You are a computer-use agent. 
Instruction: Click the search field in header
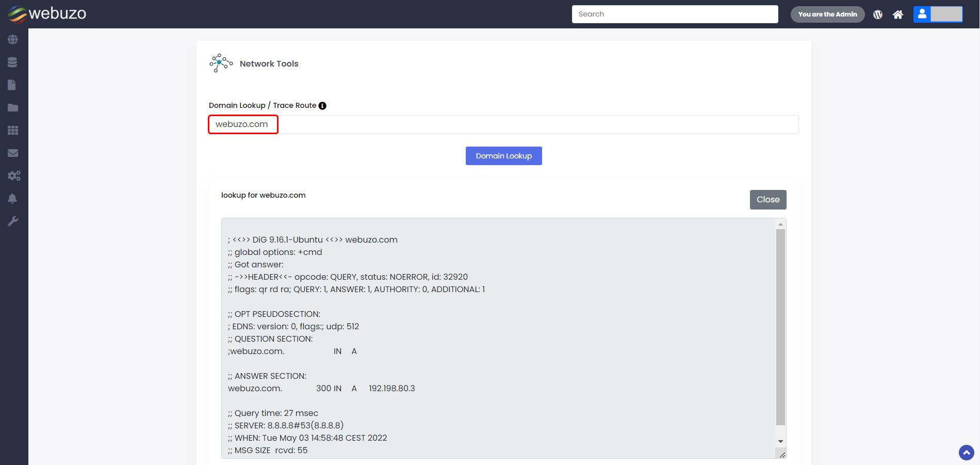(675, 14)
